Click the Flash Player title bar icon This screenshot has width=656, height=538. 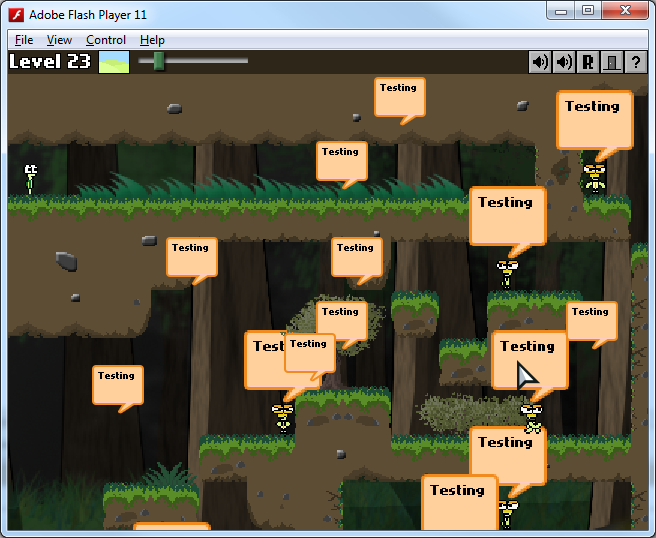[16, 14]
